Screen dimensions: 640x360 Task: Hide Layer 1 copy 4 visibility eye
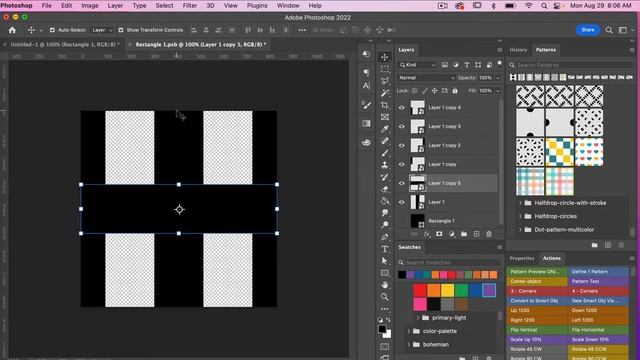click(402, 108)
